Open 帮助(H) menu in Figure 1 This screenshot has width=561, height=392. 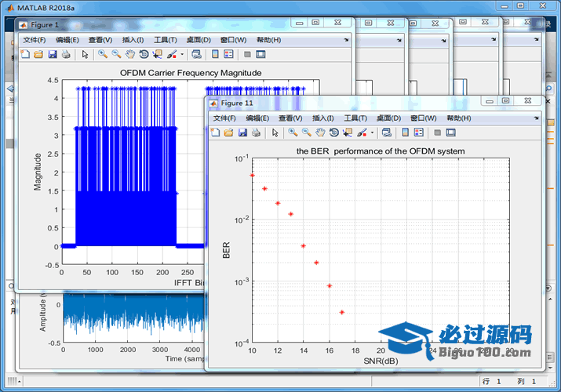pos(268,40)
